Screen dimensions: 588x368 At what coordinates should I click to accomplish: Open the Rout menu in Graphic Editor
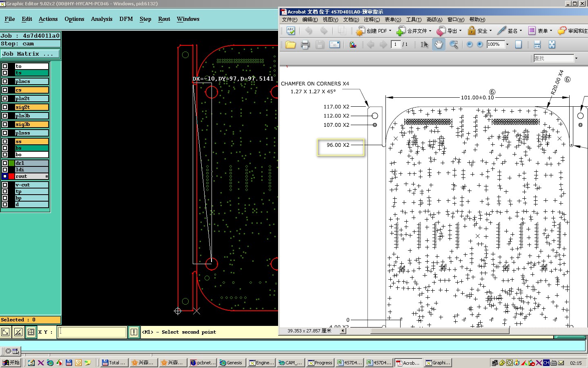coord(164,19)
